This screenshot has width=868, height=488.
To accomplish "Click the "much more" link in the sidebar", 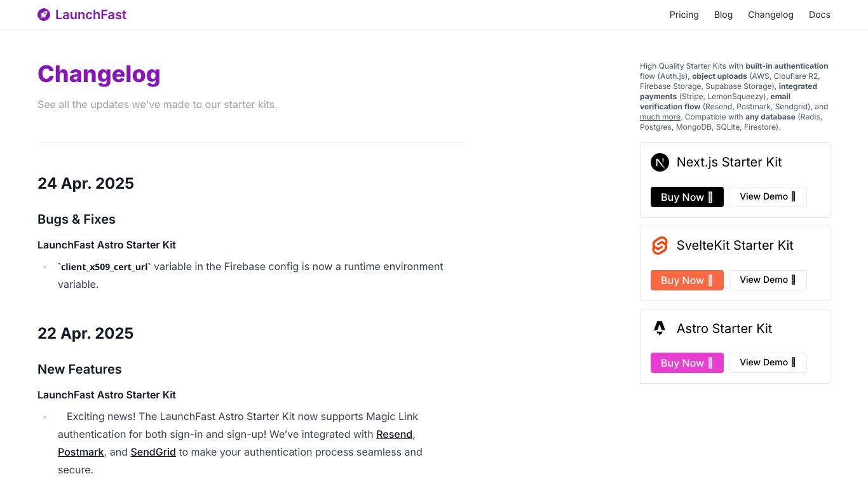I will point(660,117).
